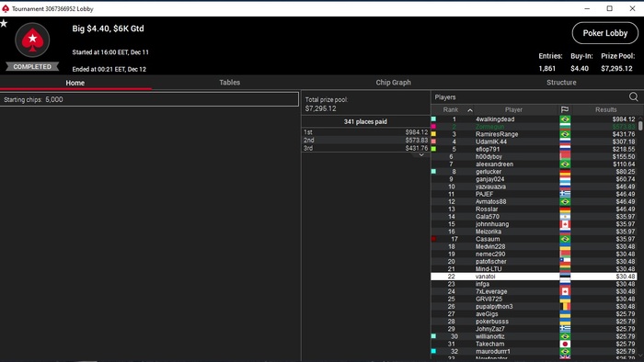644x362 pixels.
Task: Select player pupalpython3
Action: (x=494, y=306)
